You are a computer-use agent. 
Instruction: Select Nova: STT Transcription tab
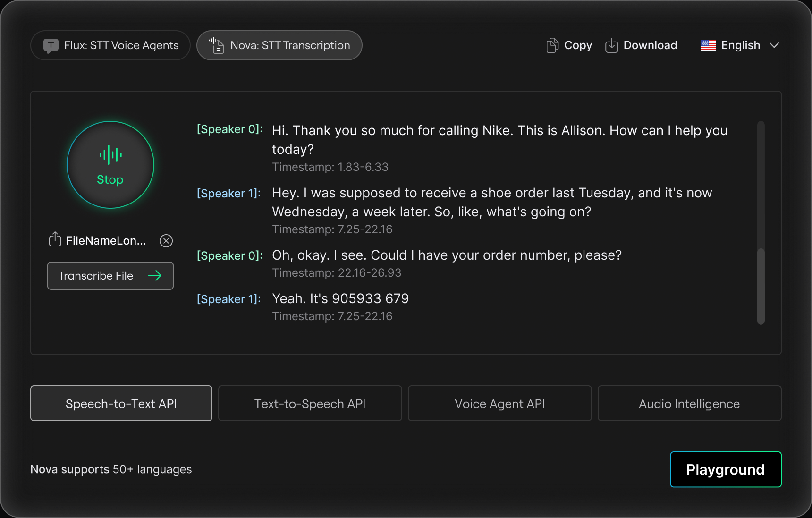tap(279, 45)
